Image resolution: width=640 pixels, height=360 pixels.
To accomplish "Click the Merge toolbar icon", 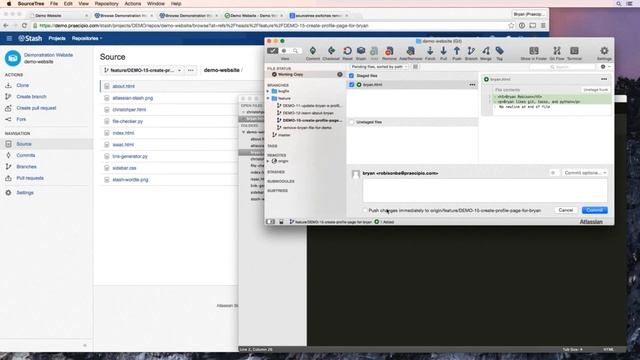I will [486, 51].
